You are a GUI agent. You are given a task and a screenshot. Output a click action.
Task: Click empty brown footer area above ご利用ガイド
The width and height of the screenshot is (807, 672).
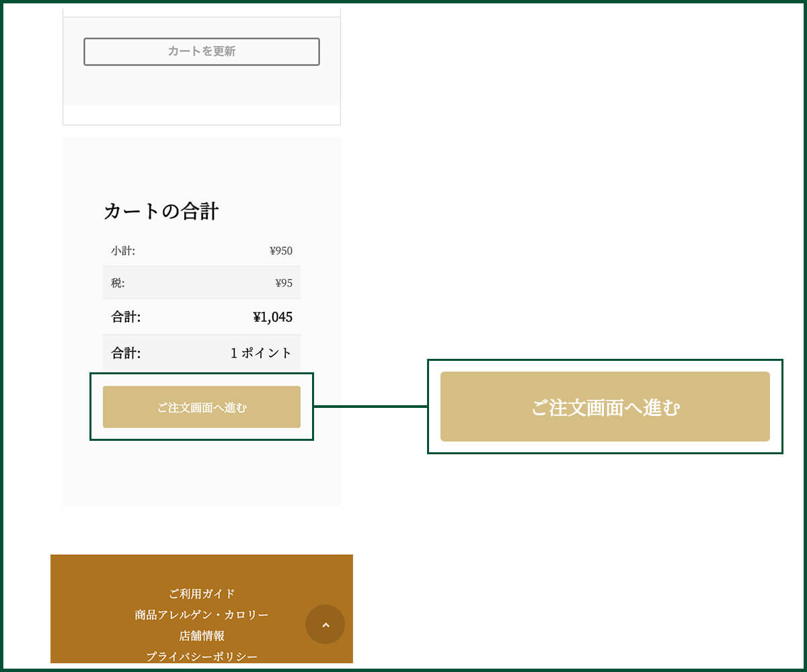click(202, 569)
